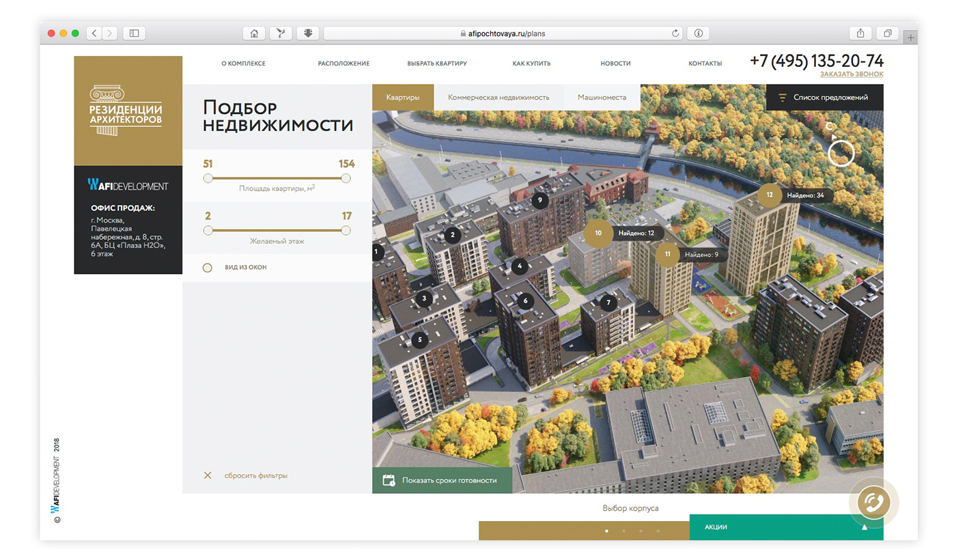The width and height of the screenshot is (956, 560).
Task: Select building 11 gold marker
Action: pos(667,255)
